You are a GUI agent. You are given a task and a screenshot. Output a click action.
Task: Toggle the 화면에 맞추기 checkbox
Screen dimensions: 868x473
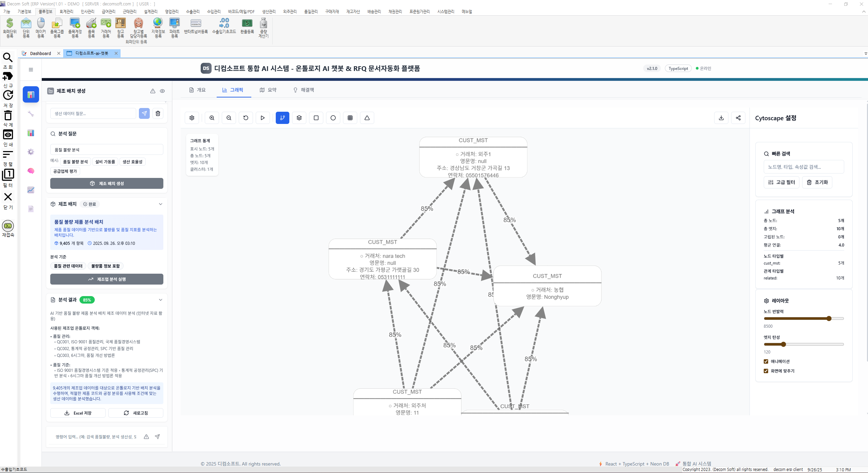coord(766,371)
